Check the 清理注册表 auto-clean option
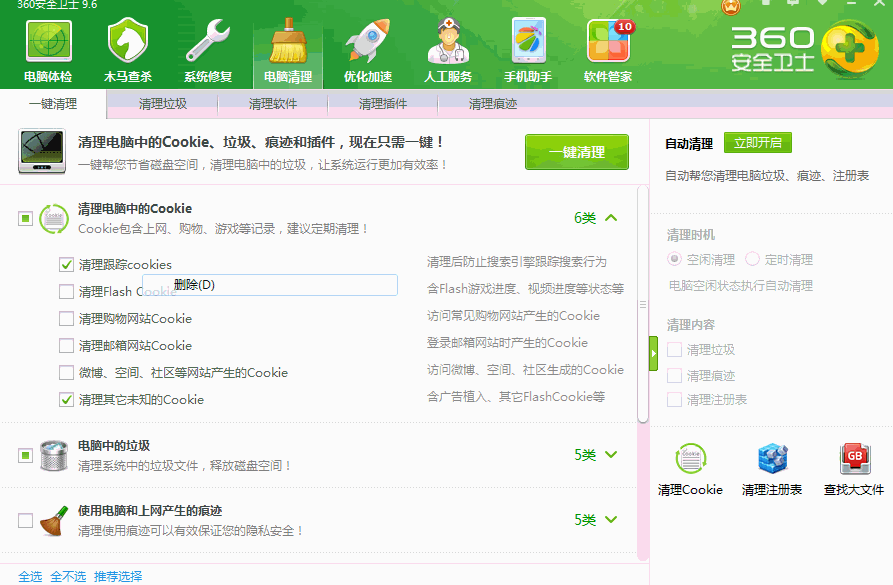This screenshot has width=893, height=585. [674, 400]
